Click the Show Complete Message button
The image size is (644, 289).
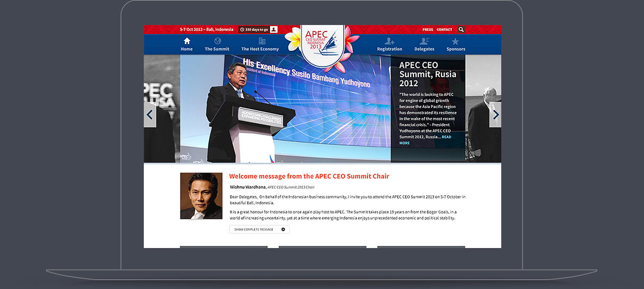259,229
